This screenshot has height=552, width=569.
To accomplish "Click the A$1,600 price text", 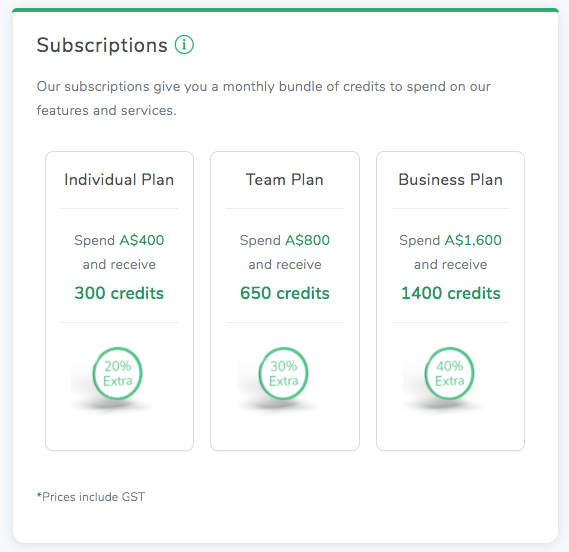I will (473, 240).
